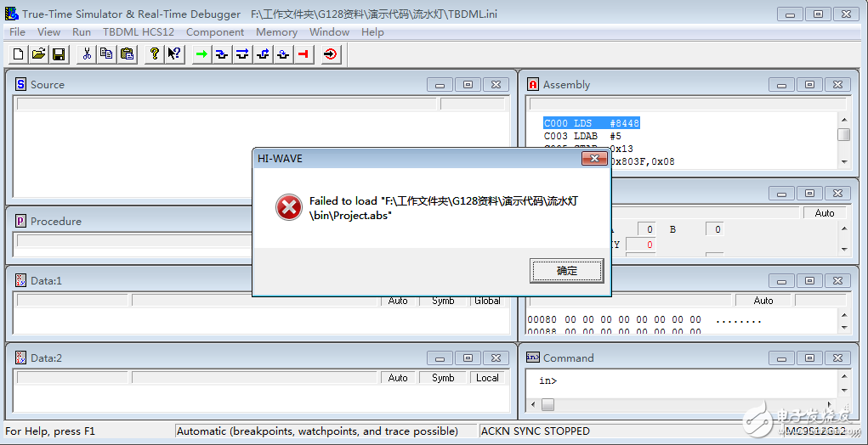Image resolution: width=868 pixels, height=445 pixels.
Task: Click the Global label in Data:1 window
Action: pos(487,301)
